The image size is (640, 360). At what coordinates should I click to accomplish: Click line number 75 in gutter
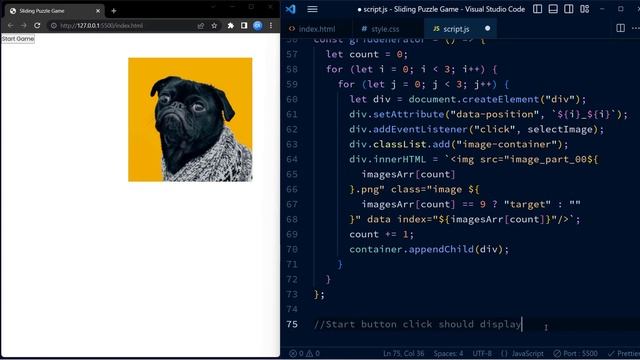(292, 324)
